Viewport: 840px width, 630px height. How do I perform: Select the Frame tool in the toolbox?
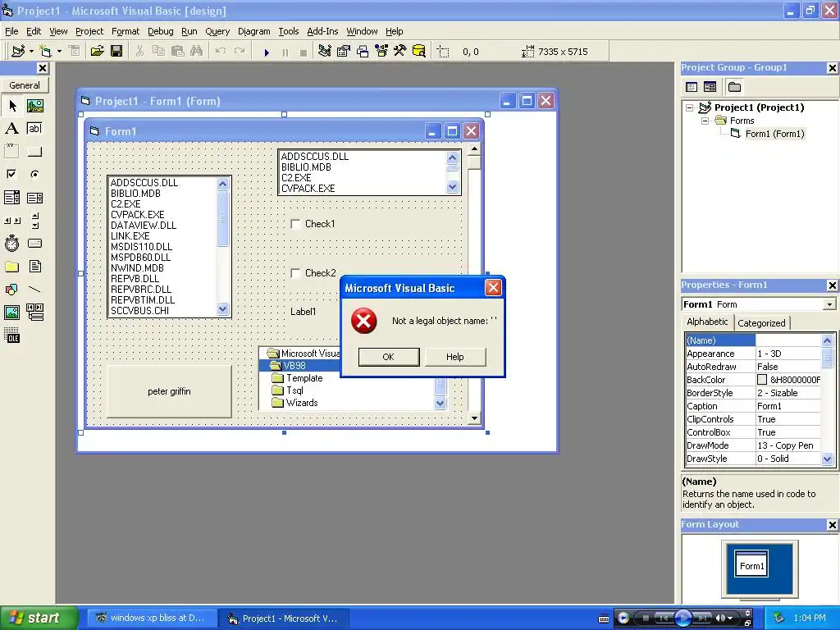coord(11,151)
